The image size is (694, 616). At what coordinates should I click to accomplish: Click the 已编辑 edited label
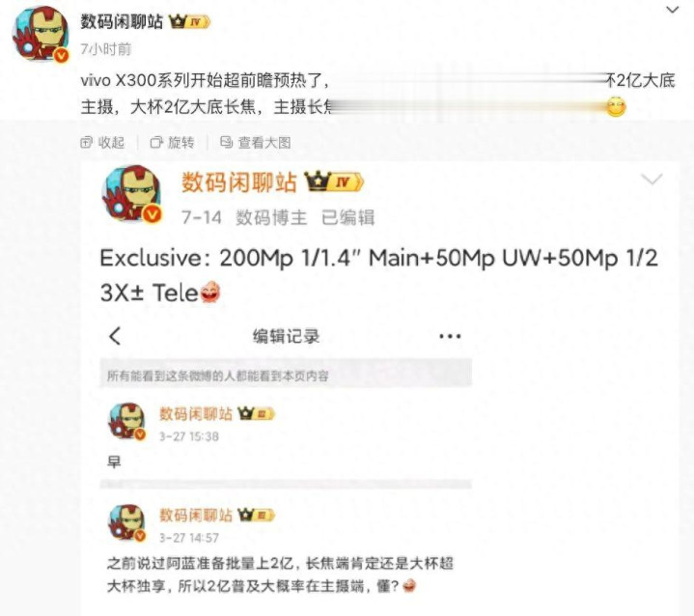coord(347,217)
